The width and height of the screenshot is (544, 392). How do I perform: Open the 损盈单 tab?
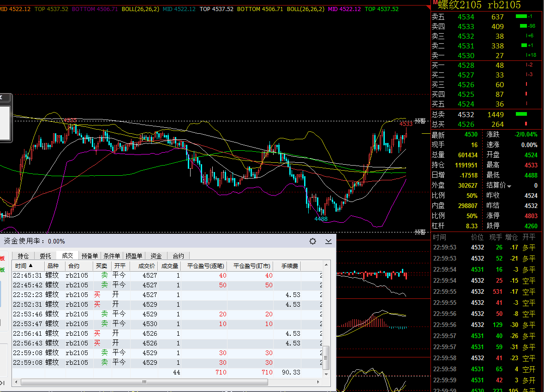point(134,256)
